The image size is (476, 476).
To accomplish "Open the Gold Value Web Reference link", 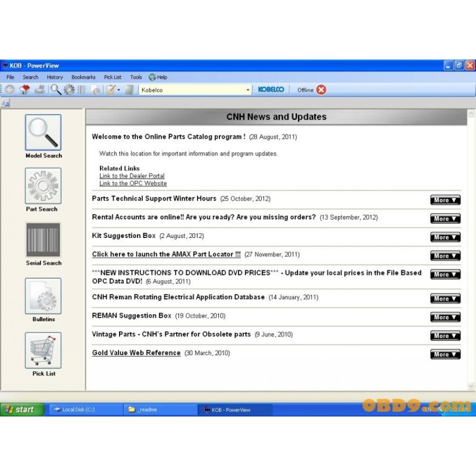I will click(x=136, y=352).
